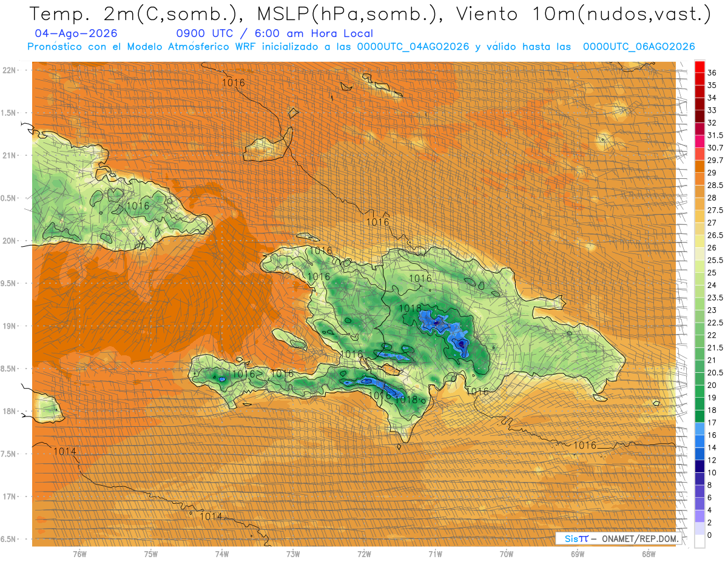Click the '6' value on the color scale

pos(710,497)
